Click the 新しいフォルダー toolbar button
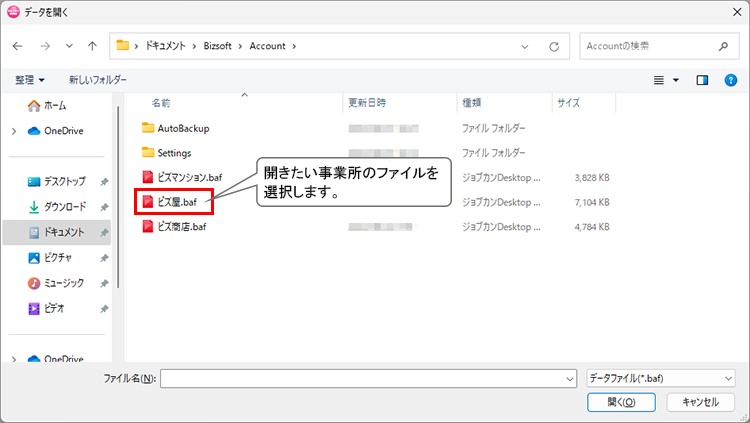Image resolution: width=750 pixels, height=423 pixels. [98, 79]
